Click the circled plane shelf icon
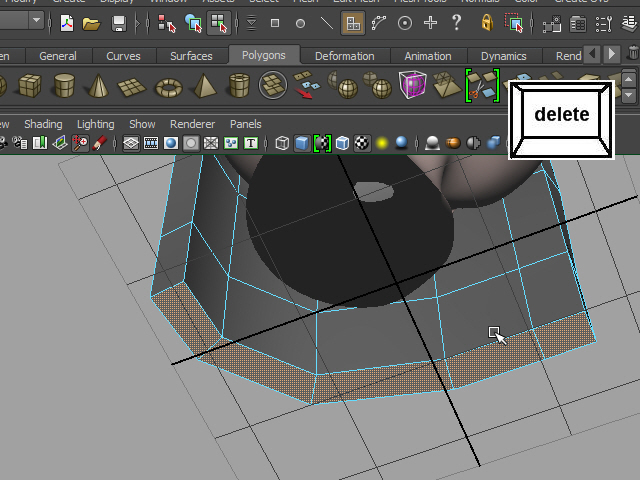 pos(273,85)
